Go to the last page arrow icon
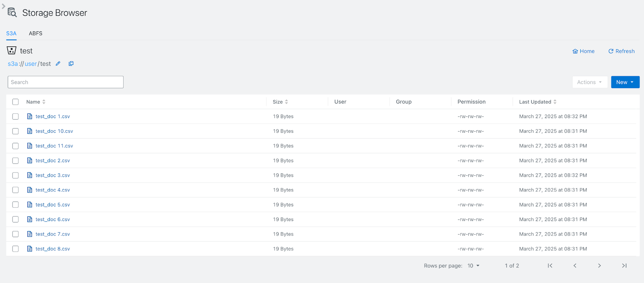644x283 pixels. point(624,266)
